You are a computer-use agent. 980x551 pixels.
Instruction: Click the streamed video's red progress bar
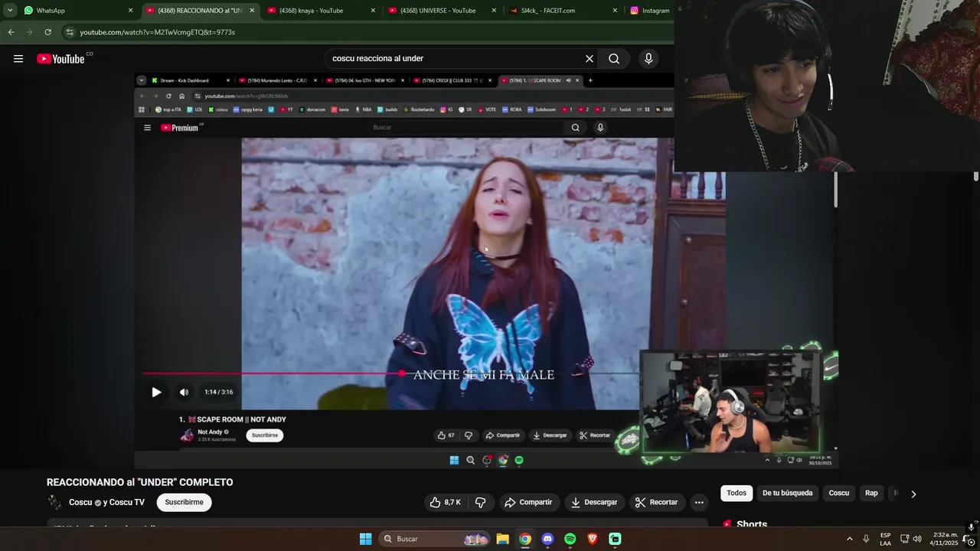[272, 373]
